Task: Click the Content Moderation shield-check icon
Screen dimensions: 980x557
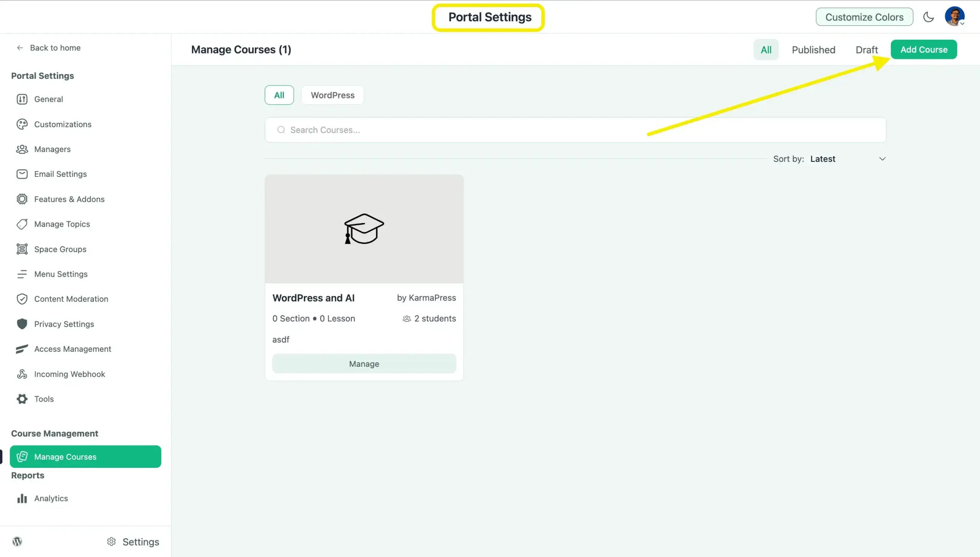Action: [22, 299]
